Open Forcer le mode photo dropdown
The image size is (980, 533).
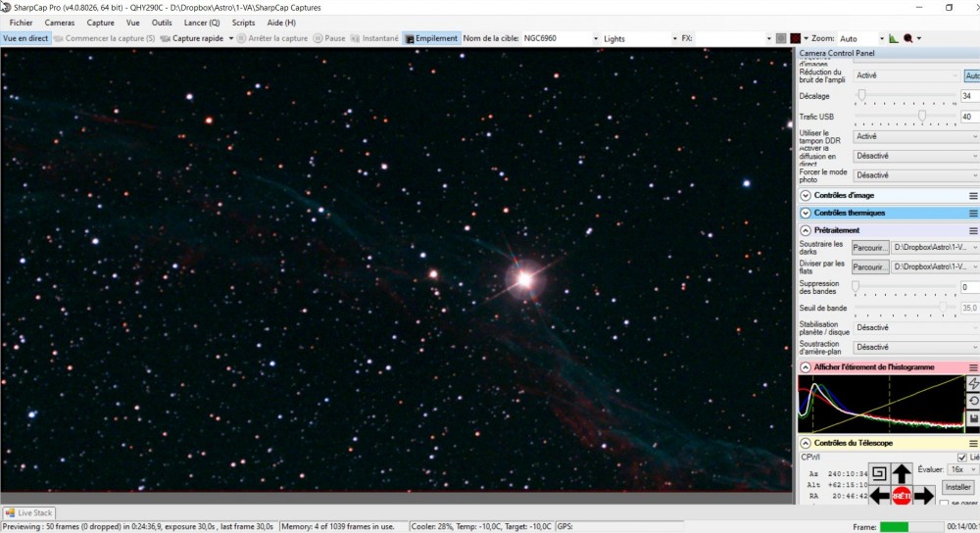[x=916, y=175]
